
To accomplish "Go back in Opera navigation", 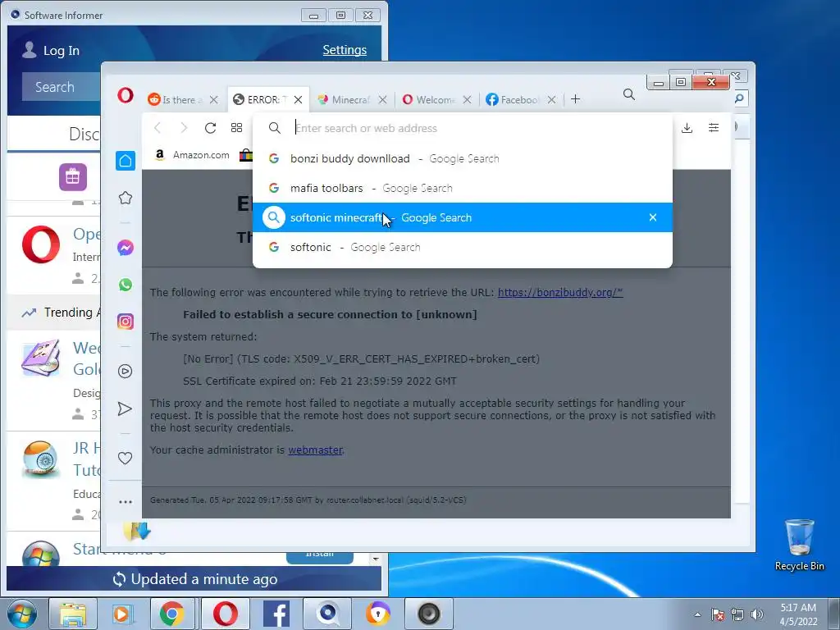I will 157,128.
